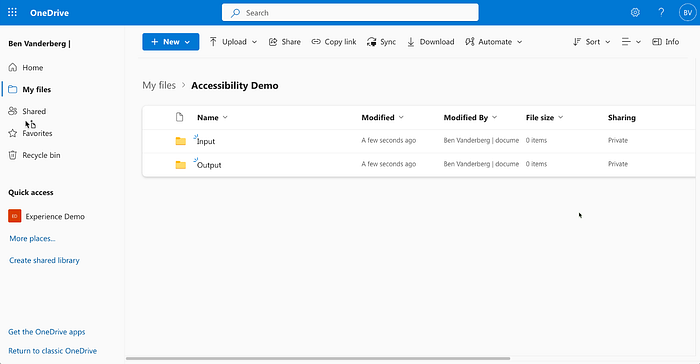Click the Sharing column header
Viewport: 700px width, 364px height.
coord(621,117)
